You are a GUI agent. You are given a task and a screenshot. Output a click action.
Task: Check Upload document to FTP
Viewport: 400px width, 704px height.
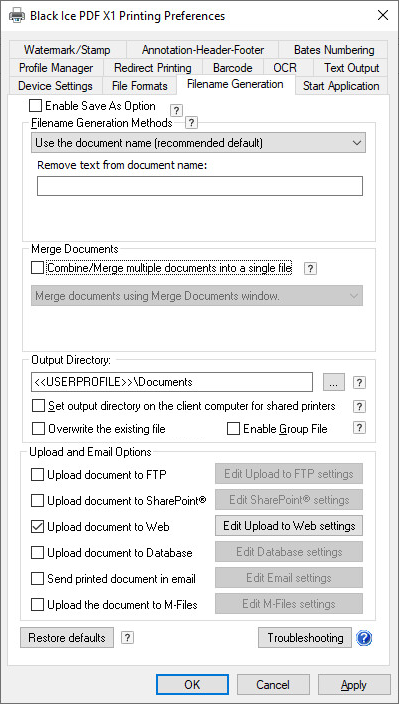38,475
